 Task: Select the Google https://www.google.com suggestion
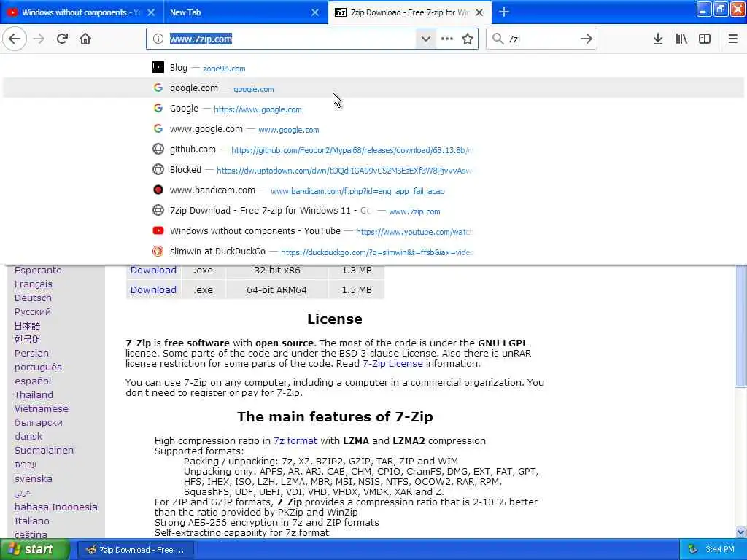pos(373,109)
